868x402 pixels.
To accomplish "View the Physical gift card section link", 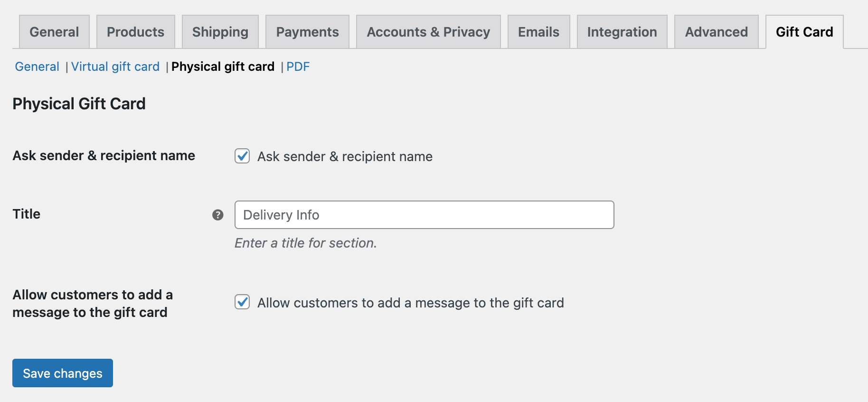I will (223, 67).
